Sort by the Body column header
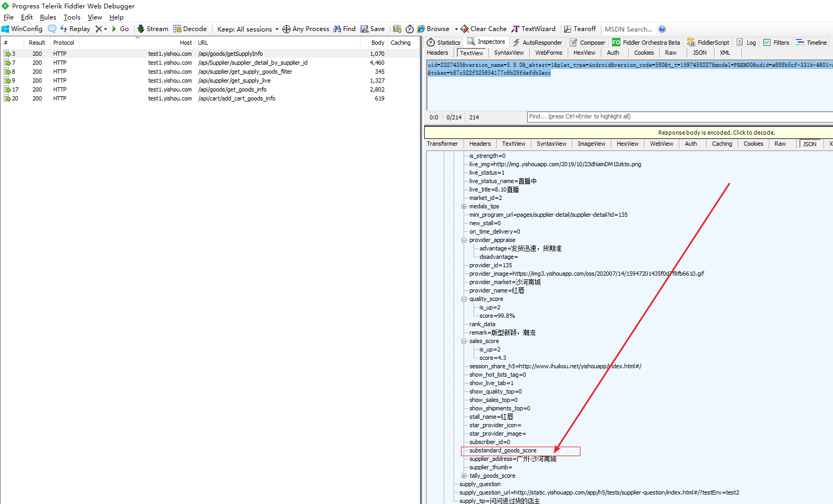 [x=374, y=43]
